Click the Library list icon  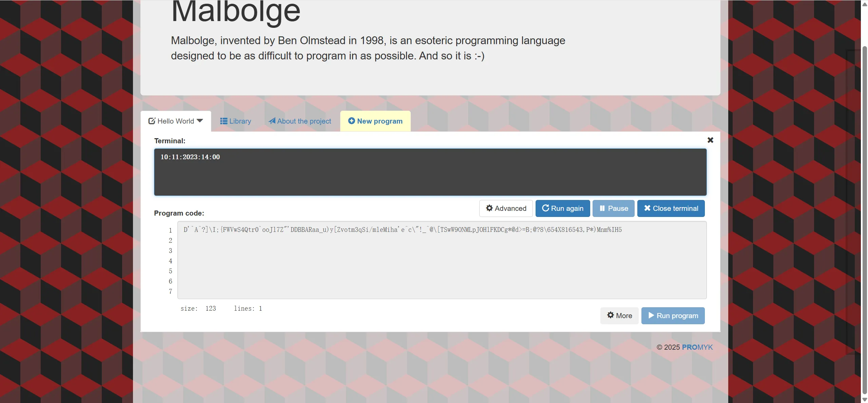point(224,121)
